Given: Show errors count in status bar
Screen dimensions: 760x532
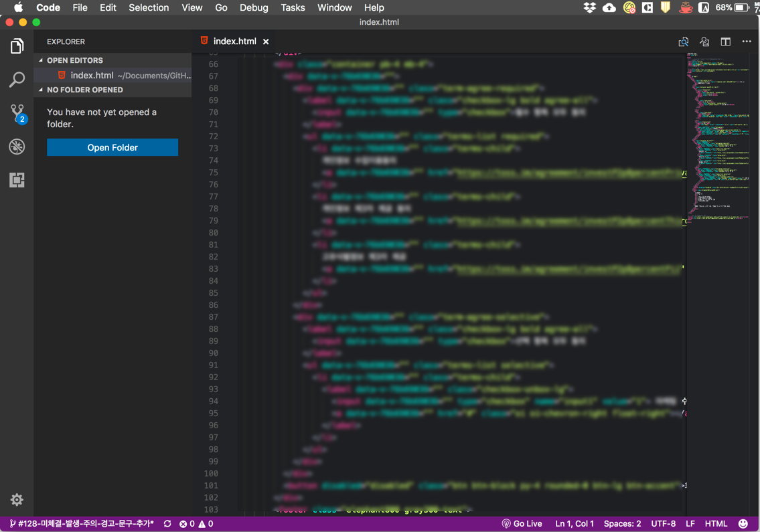Looking at the screenshot, I should 187,524.
